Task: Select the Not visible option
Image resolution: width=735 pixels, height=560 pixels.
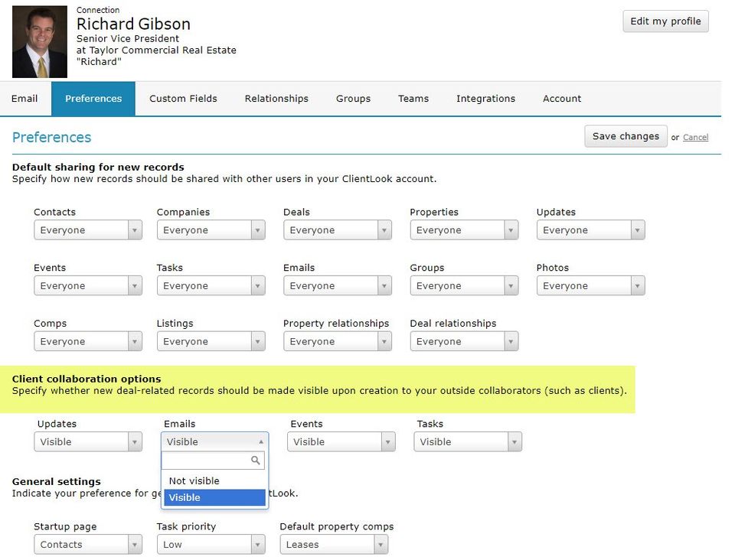Action: pyautogui.click(x=194, y=481)
